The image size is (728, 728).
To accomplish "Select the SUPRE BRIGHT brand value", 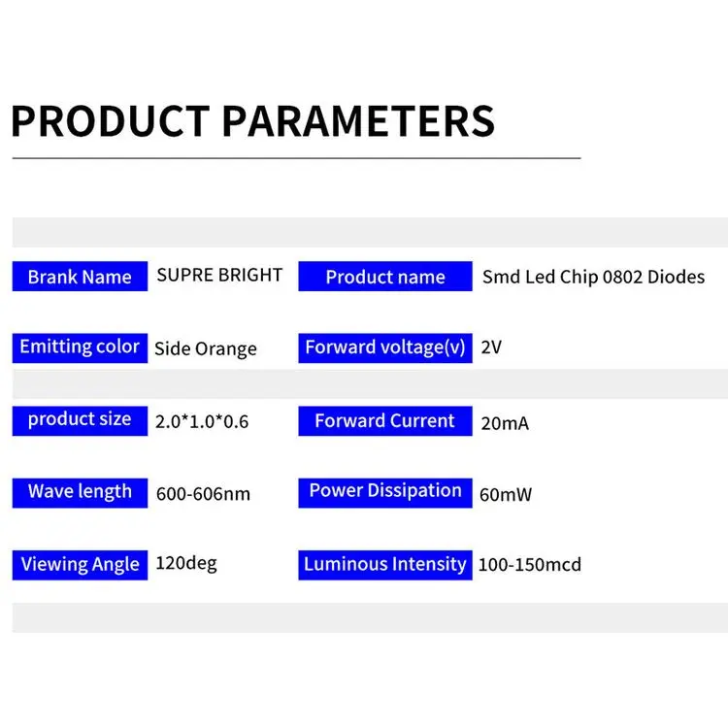I will [219, 275].
